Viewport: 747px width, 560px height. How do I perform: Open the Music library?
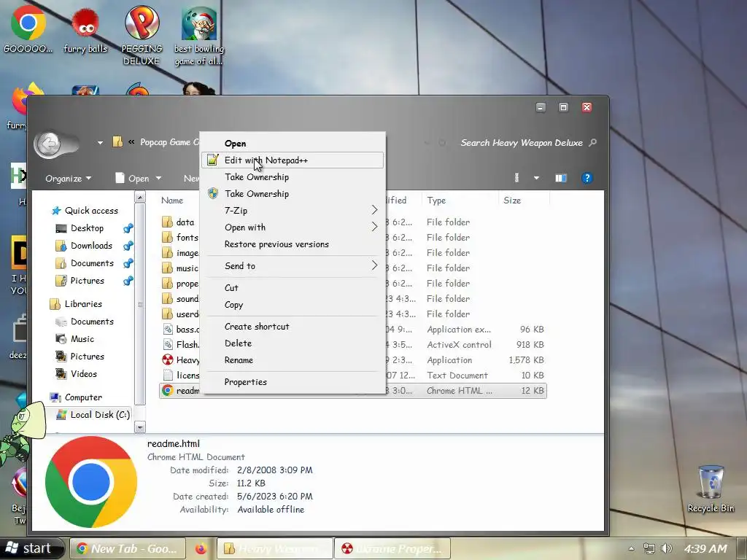click(x=75, y=339)
